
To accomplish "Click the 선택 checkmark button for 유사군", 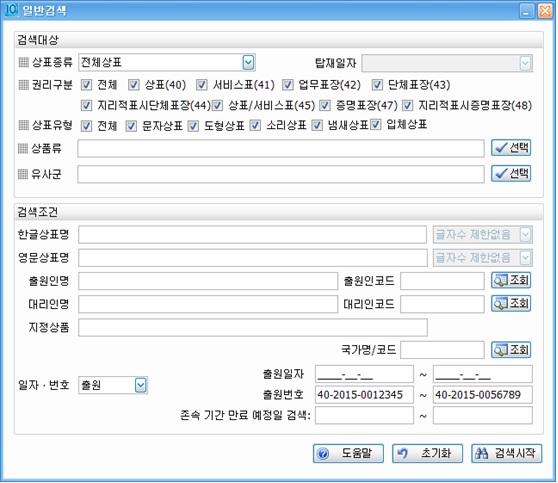I will tap(511, 174).
